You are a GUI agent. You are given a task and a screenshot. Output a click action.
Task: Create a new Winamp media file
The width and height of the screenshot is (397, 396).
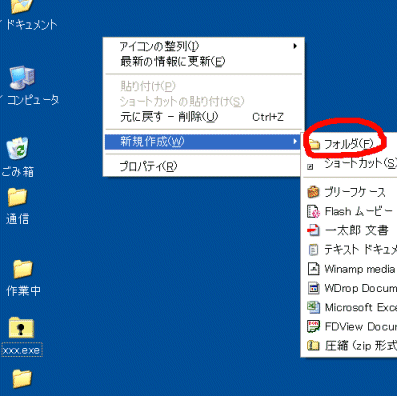350,269
